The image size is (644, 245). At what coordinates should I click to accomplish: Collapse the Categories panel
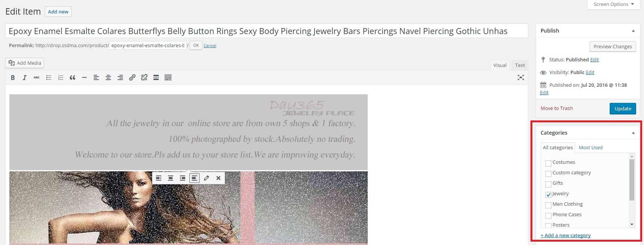coord(633,133)
